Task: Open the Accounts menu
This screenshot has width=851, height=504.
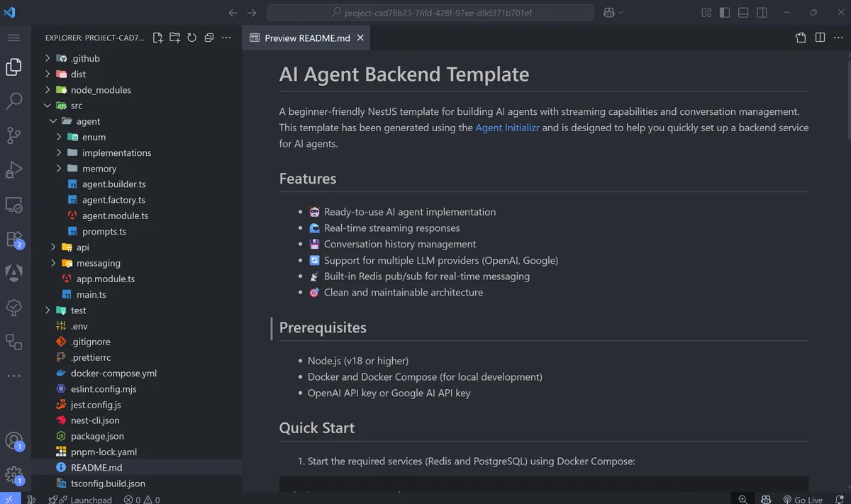Action: click(x=14, y=441)
